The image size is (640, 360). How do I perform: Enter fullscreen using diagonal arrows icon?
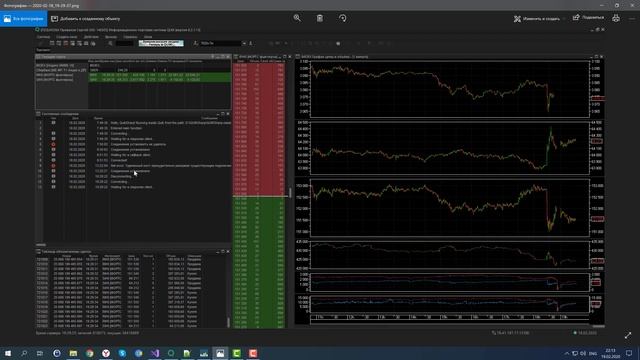628,335
